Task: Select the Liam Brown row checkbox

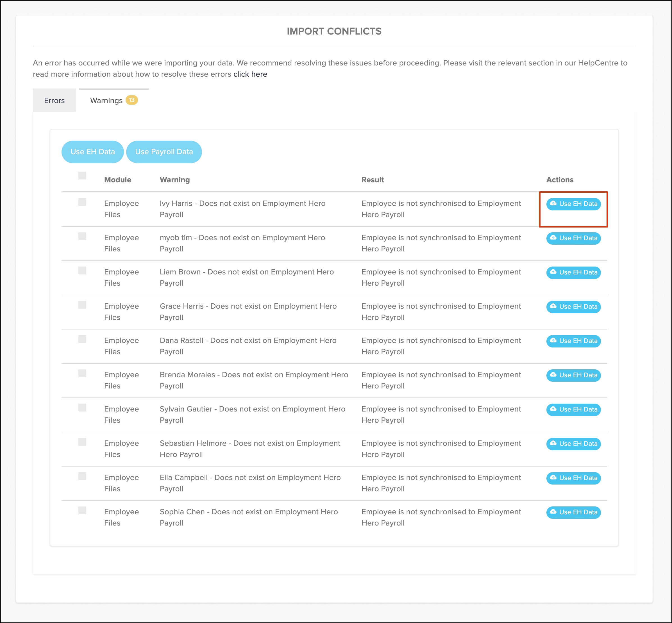Action: pyautogui.click(x=82, y=271)
